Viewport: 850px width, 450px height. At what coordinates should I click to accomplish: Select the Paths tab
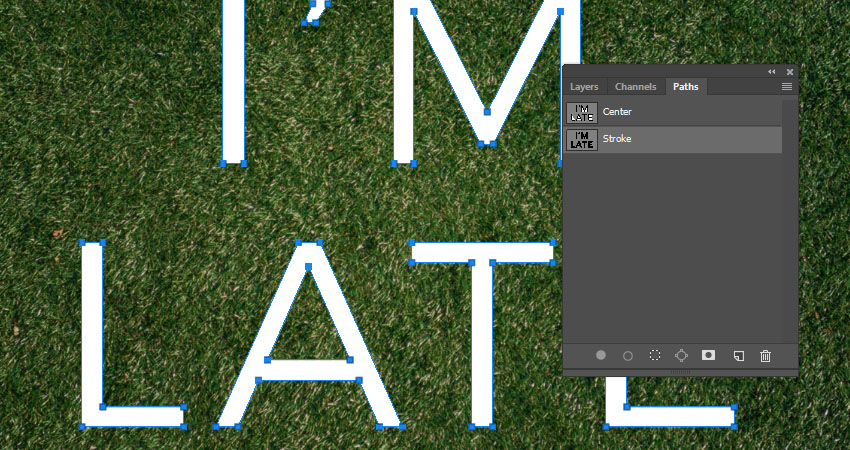click(x=686, y=87)
